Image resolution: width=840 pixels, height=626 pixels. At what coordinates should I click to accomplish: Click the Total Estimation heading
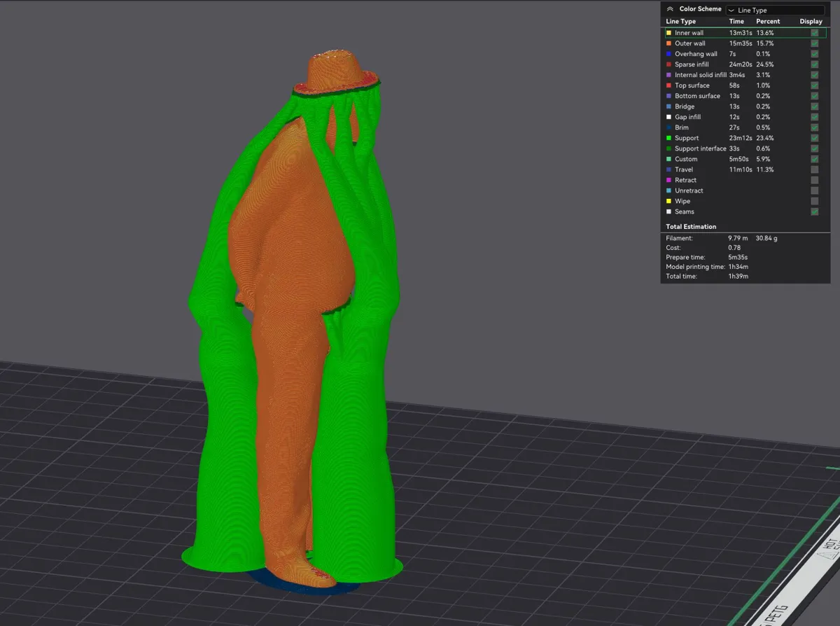point(691,227)
